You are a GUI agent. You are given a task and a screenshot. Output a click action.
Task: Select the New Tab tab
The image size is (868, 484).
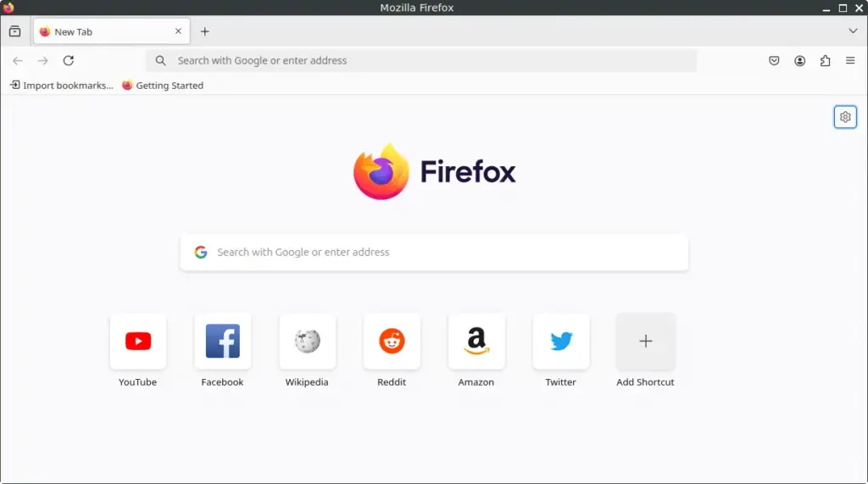[112, 31]
